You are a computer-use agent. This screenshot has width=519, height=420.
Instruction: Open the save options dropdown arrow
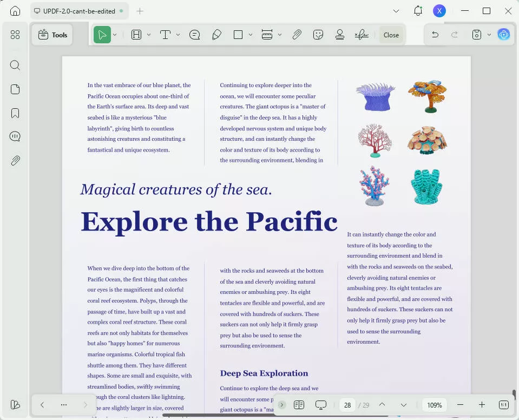[489, 35]
